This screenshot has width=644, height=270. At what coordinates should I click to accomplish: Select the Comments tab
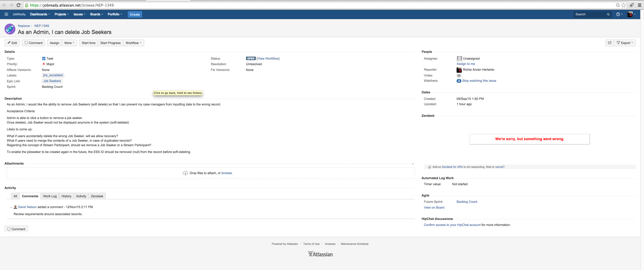pos(30,196)
